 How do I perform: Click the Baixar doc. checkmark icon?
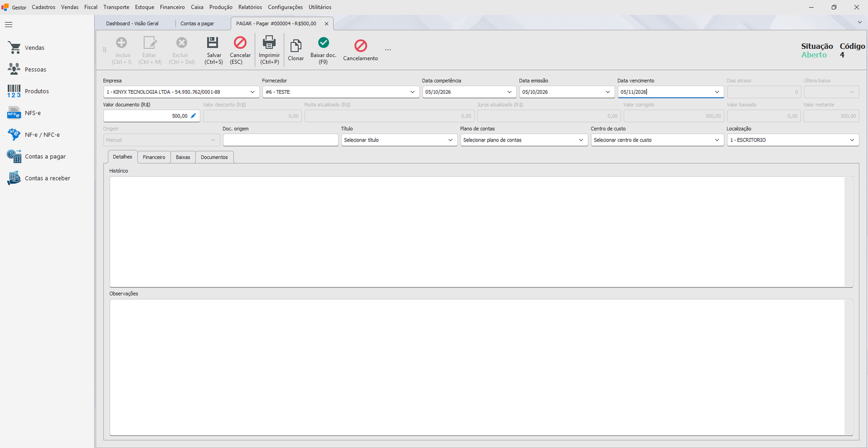[x=323, y=42]
